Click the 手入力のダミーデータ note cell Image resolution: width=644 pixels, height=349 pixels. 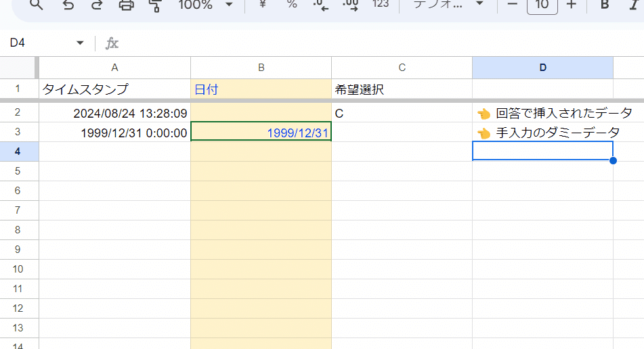542,133
